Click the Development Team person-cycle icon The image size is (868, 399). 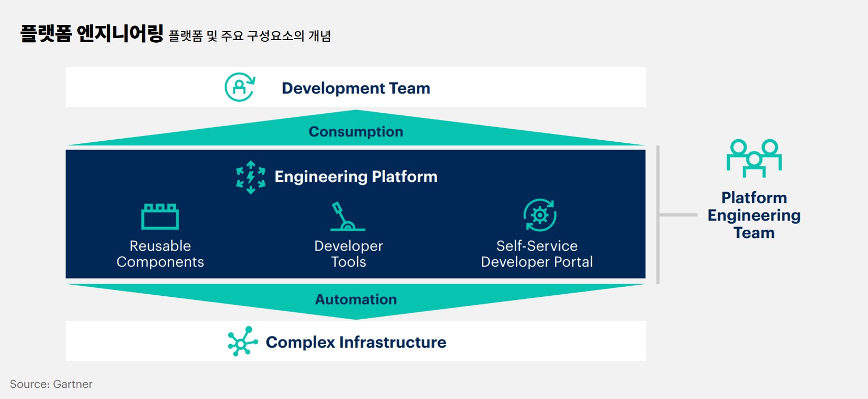click(240, 87)
